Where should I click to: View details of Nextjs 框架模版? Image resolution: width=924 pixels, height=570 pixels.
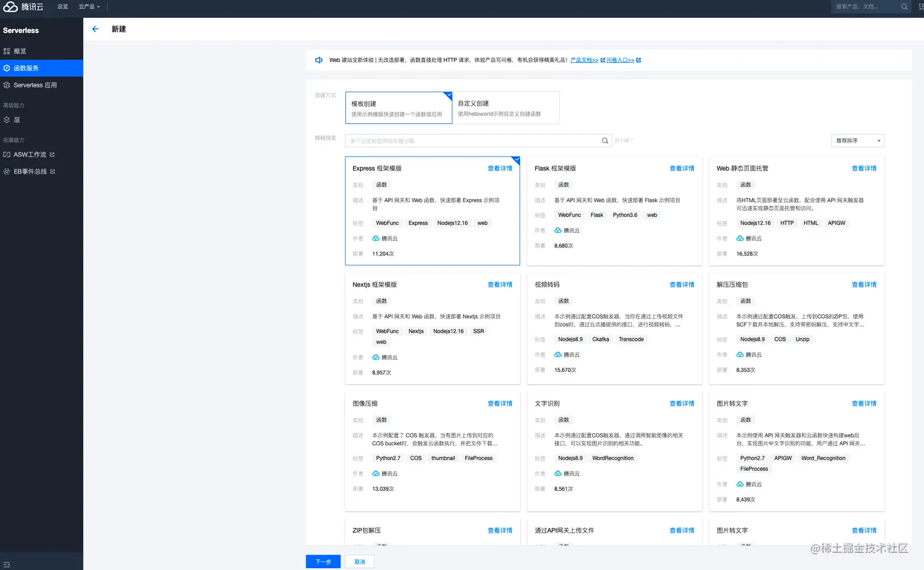pos(500,285)
